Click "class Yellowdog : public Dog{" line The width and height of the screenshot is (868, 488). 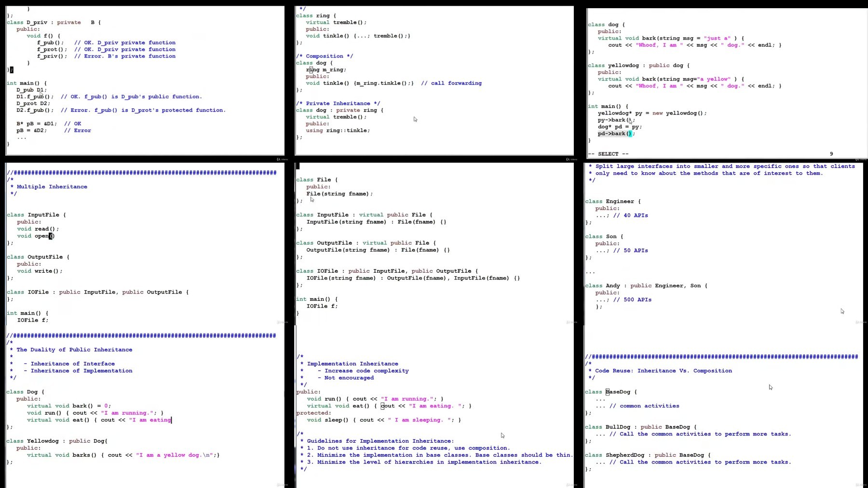57,441
